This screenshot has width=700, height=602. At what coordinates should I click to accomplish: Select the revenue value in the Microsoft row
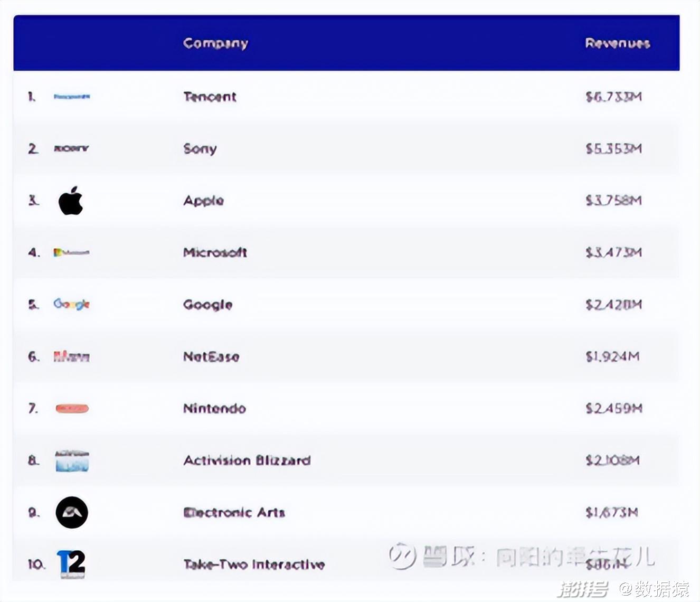[x=614, y=252]
